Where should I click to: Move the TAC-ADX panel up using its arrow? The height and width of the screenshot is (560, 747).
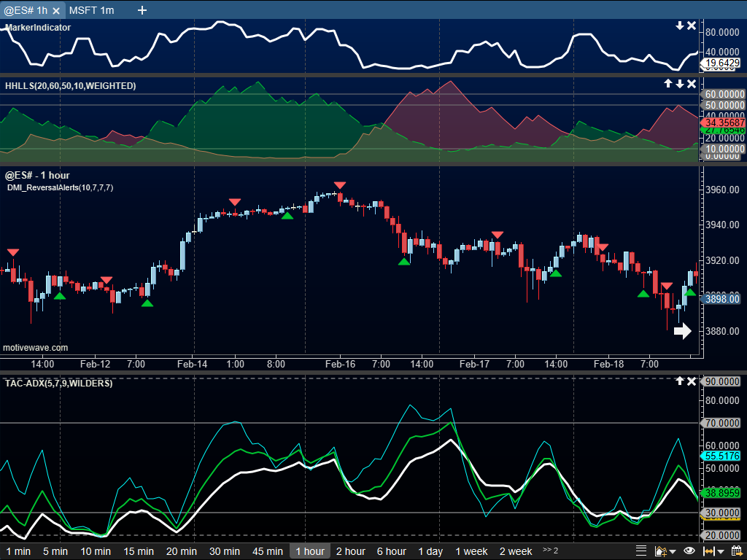coord(681,381)
